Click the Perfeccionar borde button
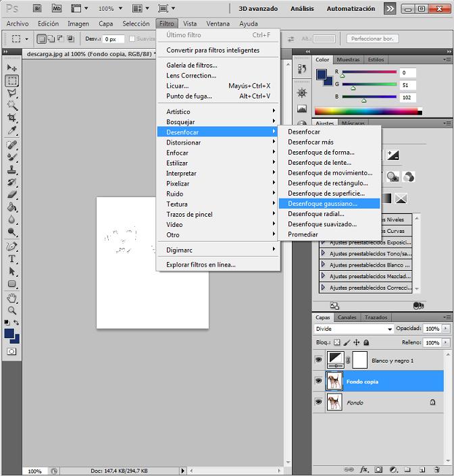This screenshot has height=476, width=454. tap(372, 39)
